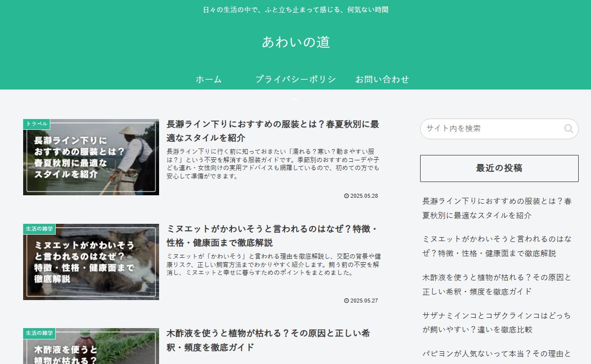Image resolution: width=591 pixels, height=364 pixels.
Task: Click the search magnifier icon
Action: click(568, 129)
